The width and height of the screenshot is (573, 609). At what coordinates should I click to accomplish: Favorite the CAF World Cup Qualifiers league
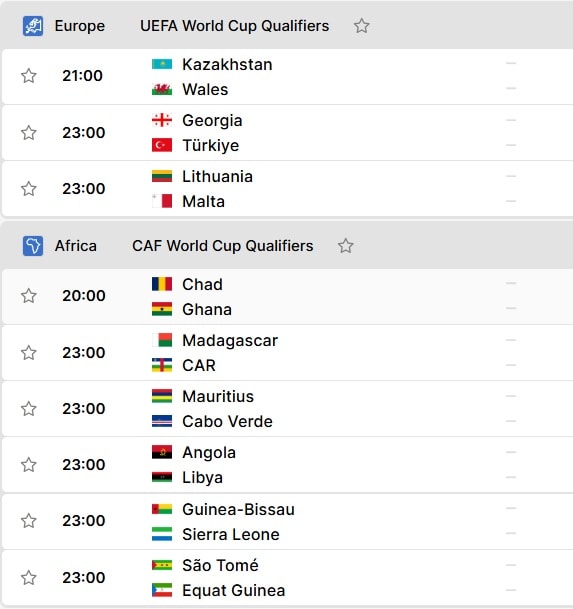tap(345, 246)
